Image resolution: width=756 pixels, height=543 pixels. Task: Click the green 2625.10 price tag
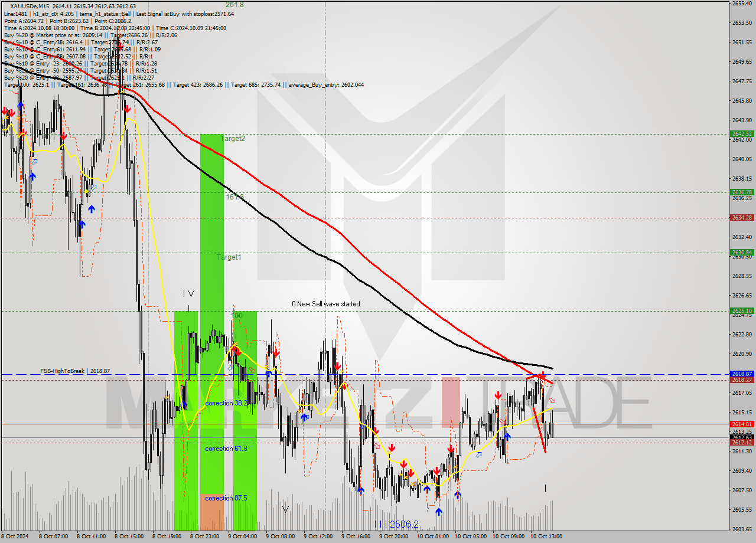(742, 310)
